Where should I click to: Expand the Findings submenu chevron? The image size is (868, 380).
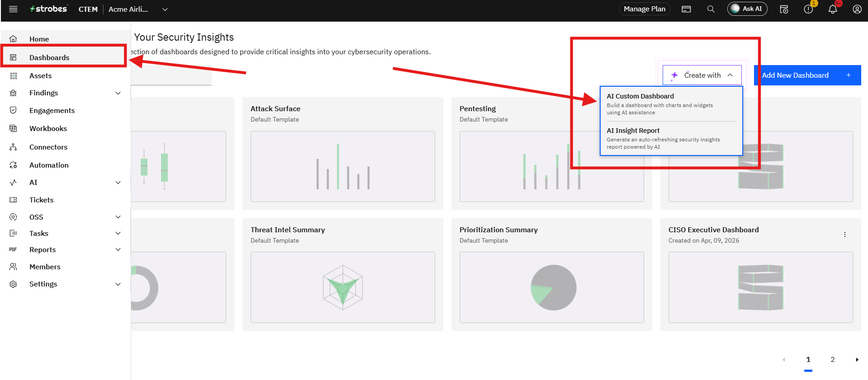[x=118, y=93]
